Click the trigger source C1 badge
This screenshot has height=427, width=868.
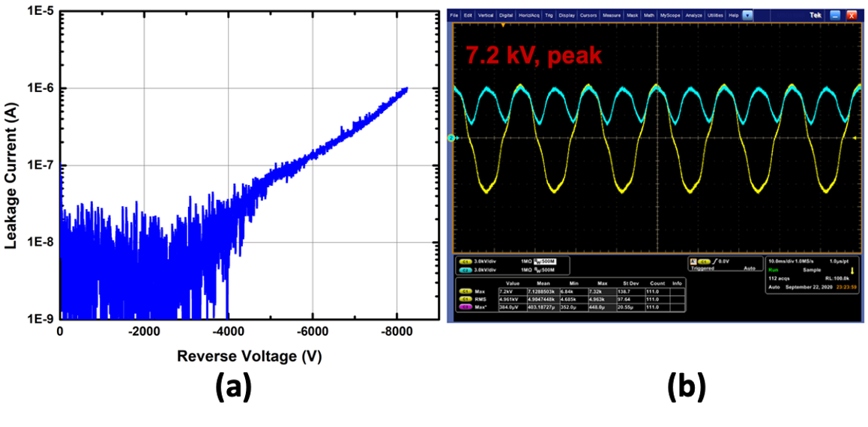point(703,261)
